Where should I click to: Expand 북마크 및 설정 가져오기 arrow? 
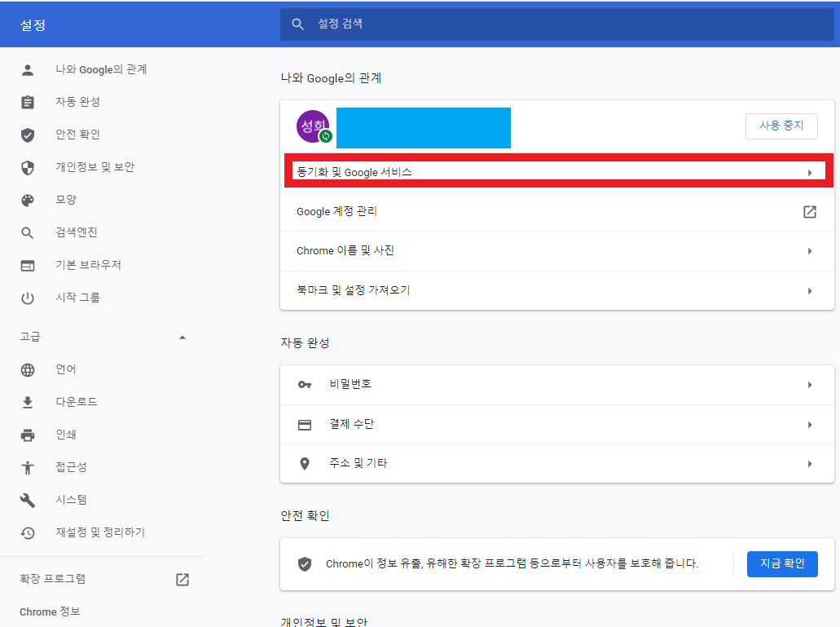click(810, 291)
